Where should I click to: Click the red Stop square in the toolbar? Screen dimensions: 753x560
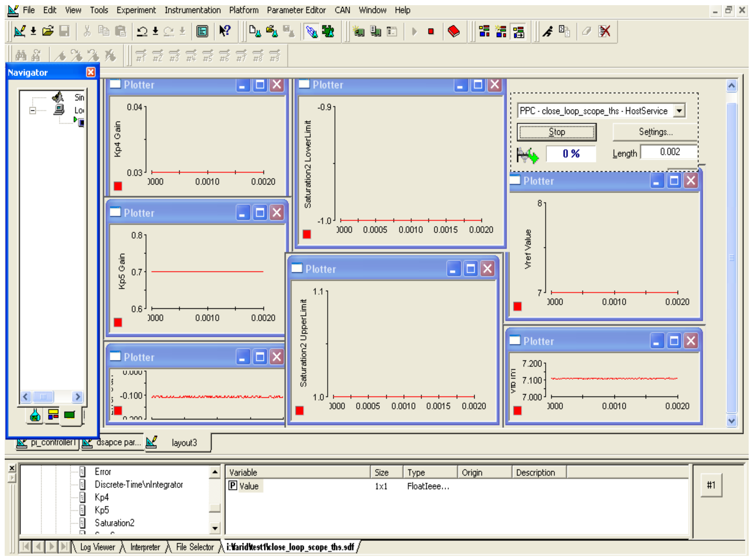(431, 32)
